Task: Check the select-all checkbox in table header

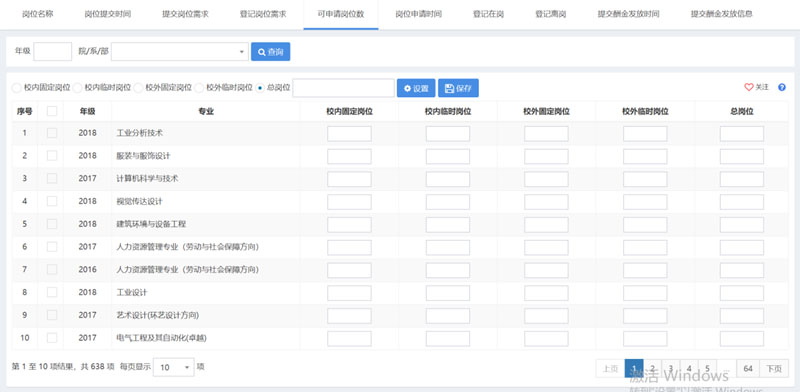Action: tap(52, 111)
